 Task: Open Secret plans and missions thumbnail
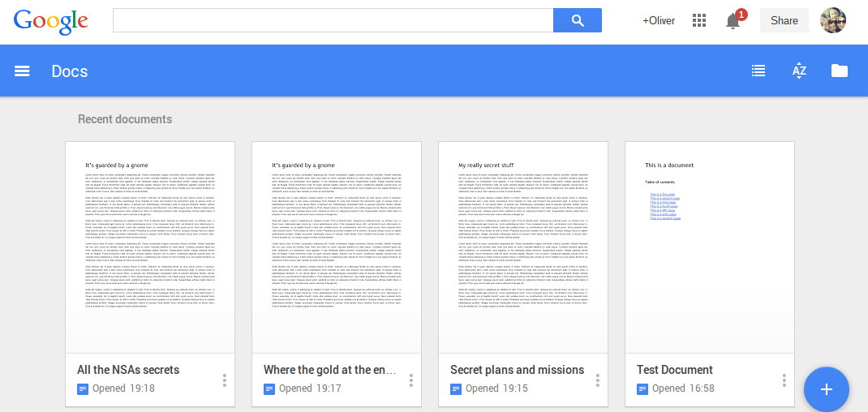[x=523, y=247]
